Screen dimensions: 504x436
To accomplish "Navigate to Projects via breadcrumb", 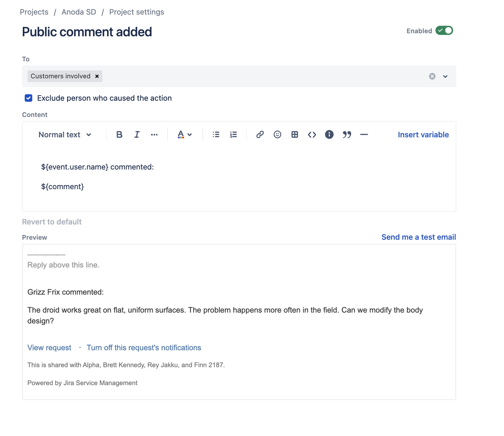I will point(34,12).
